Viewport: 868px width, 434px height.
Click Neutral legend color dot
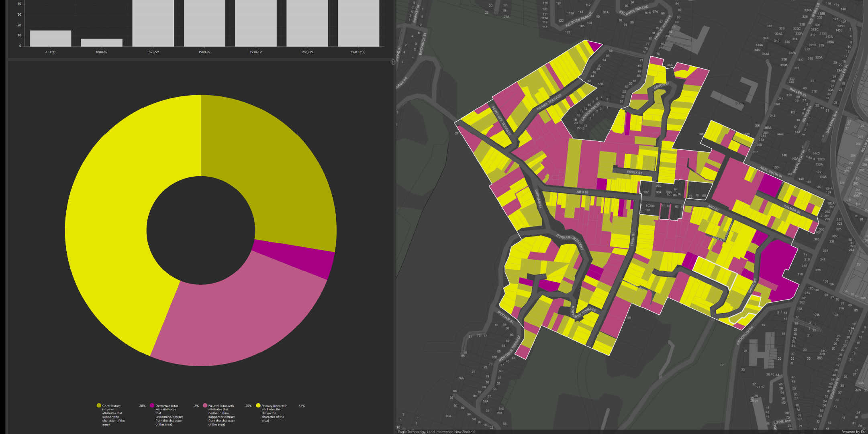(x=205, y=405)
